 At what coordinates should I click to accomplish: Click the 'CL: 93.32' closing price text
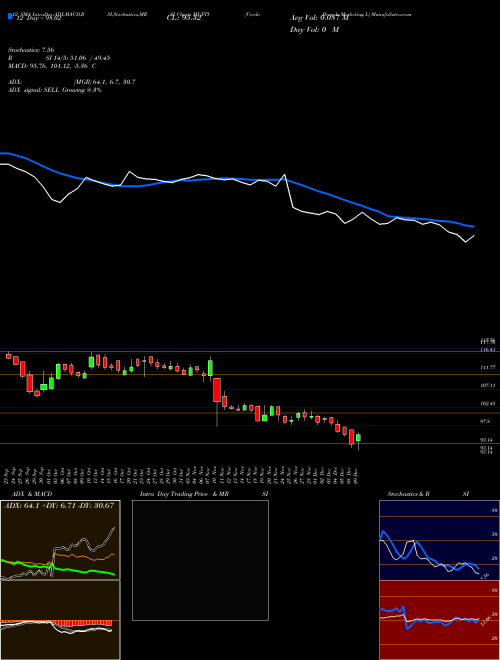184,19
